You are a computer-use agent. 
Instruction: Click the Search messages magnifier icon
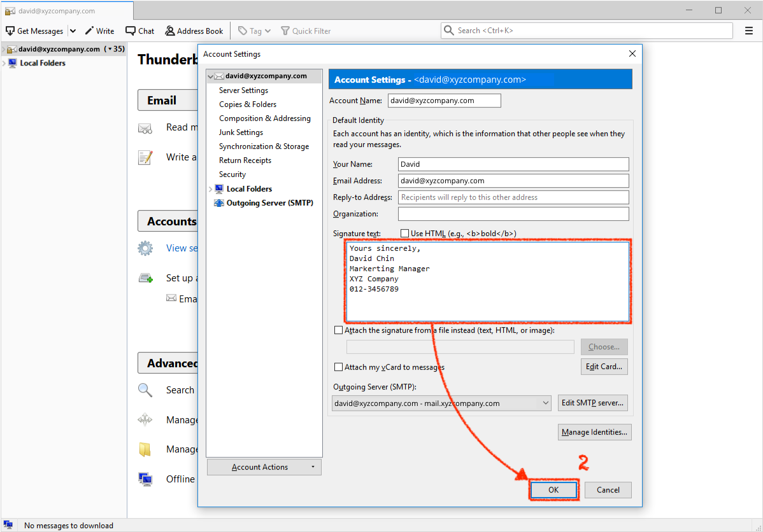click(x=145, y=390)
